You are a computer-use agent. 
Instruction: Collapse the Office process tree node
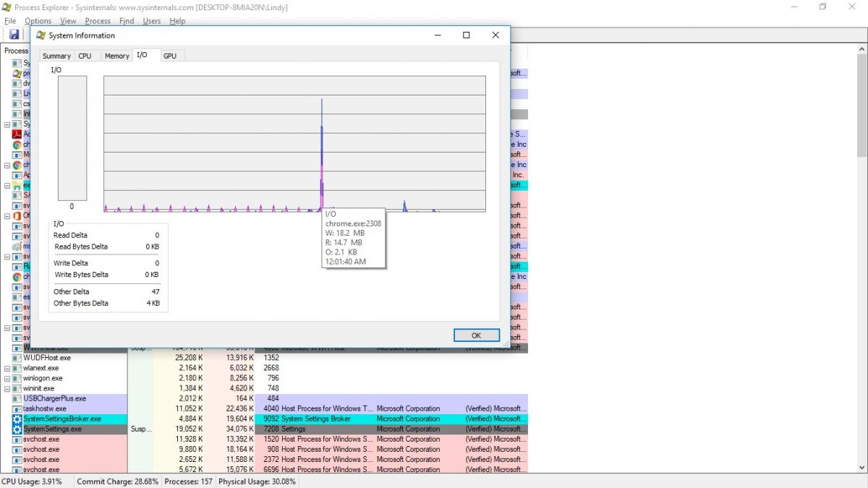pyautogui.click(x=7, y=215)
